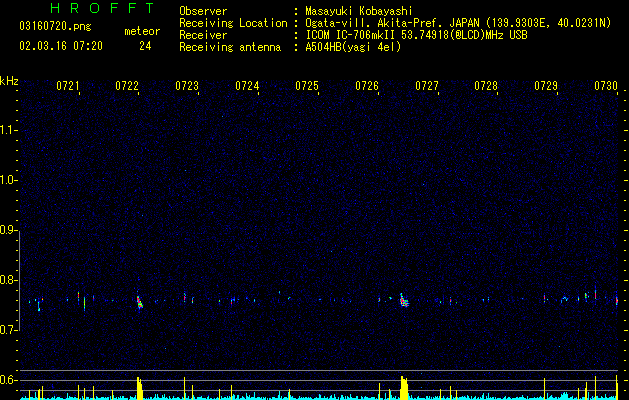This screenshot has height=400, width=629.
Task: Click the 0727 time marker
Action: point(427,86)
